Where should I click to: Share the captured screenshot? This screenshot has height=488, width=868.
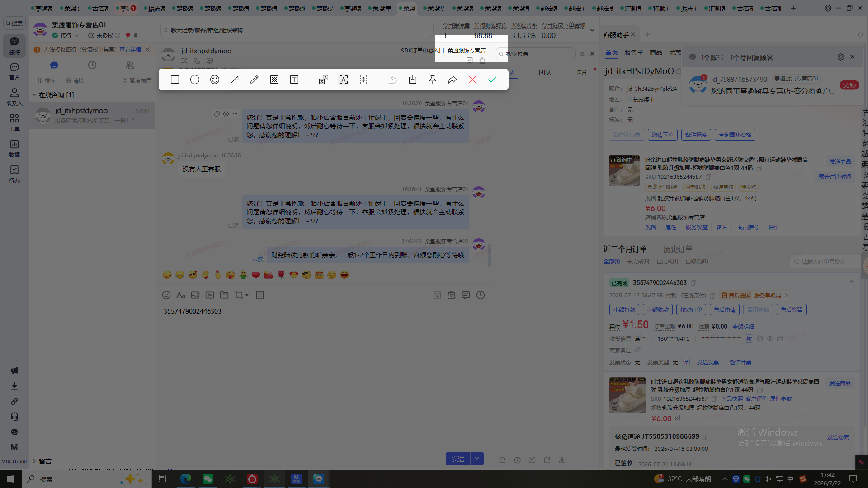point(453,80)
